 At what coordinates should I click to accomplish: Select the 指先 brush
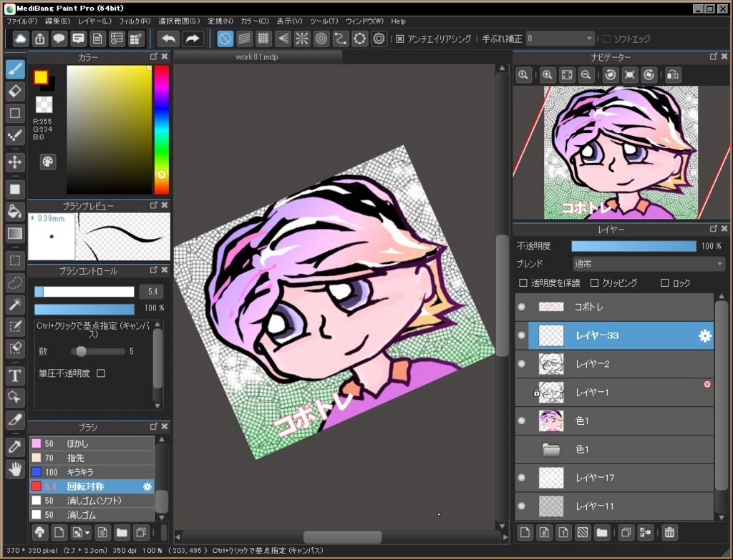(x=92, y=458)
